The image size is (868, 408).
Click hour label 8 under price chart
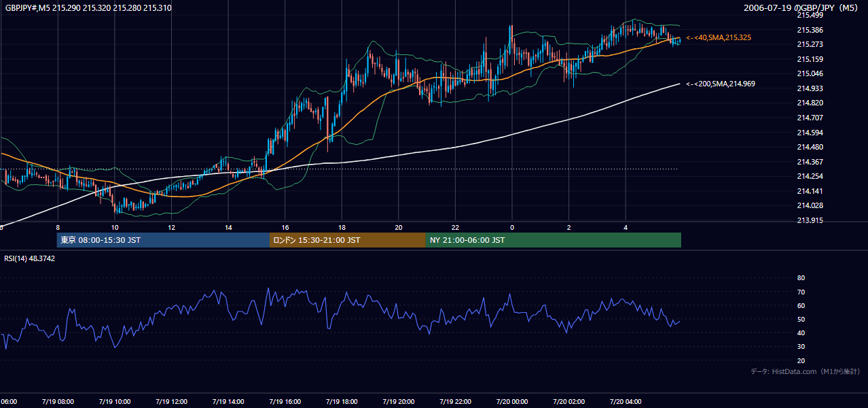click(x=58, y=227)
